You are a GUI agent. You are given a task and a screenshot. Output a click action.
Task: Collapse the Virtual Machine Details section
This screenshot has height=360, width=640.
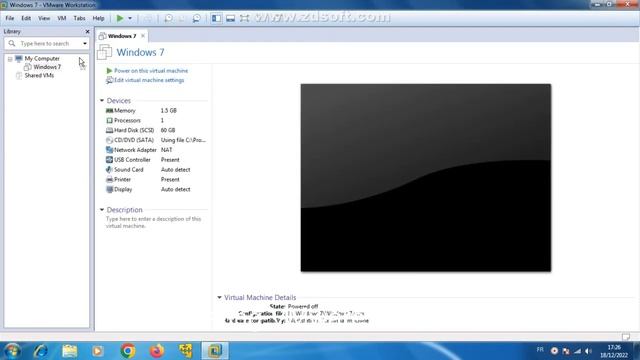click(x=219, y=298)
